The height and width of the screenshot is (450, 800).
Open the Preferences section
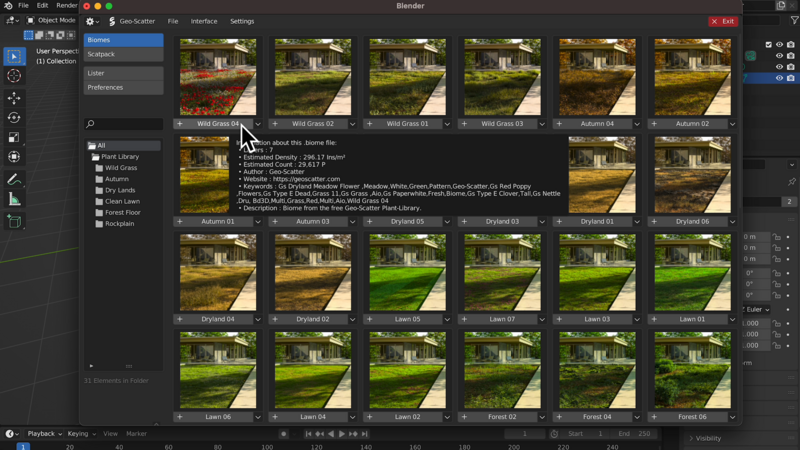(123, 87)
